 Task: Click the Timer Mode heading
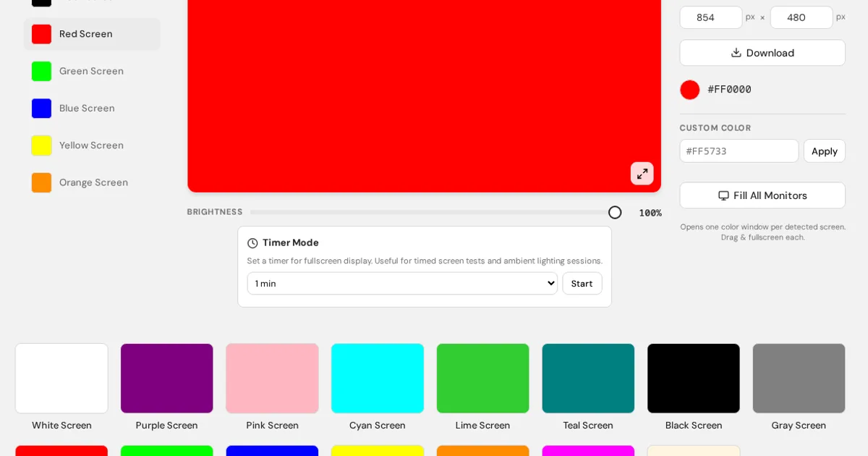pyautogui.click(x=291, y=242)
